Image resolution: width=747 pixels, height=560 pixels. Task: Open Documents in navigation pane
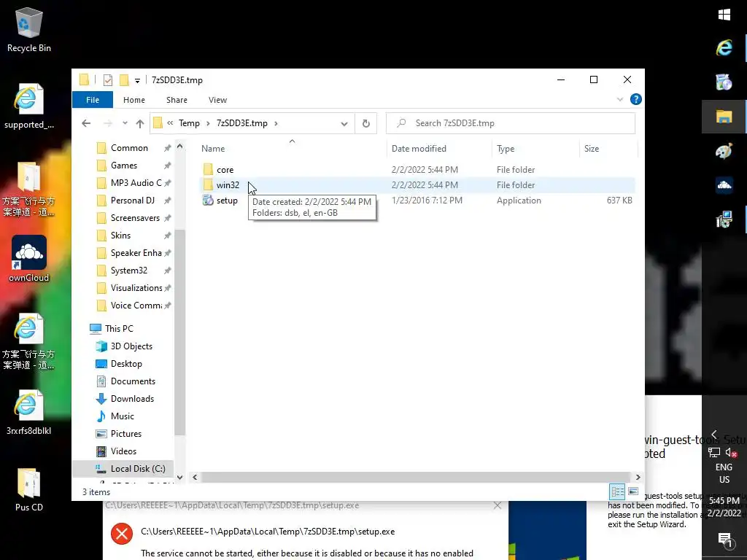133,381
